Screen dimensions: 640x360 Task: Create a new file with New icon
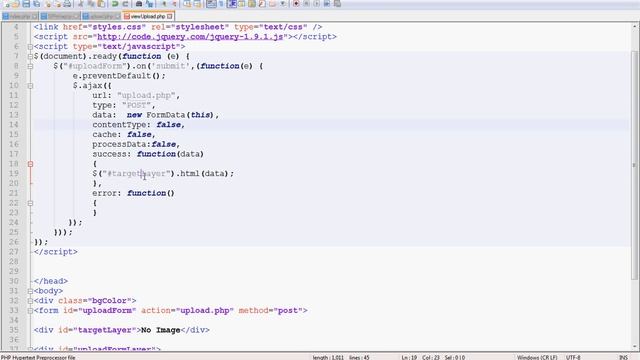(x=6, y=4)
